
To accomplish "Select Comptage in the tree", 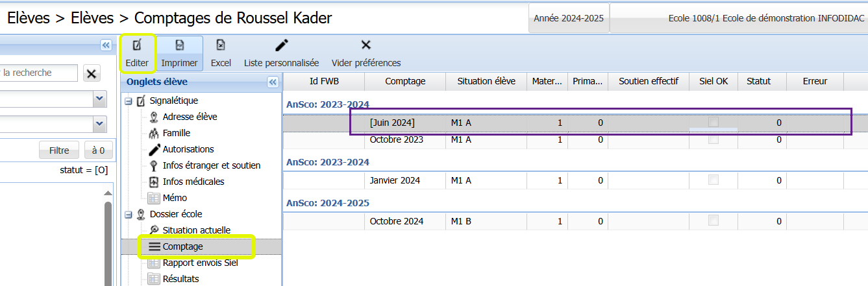I will coord(182,246).
